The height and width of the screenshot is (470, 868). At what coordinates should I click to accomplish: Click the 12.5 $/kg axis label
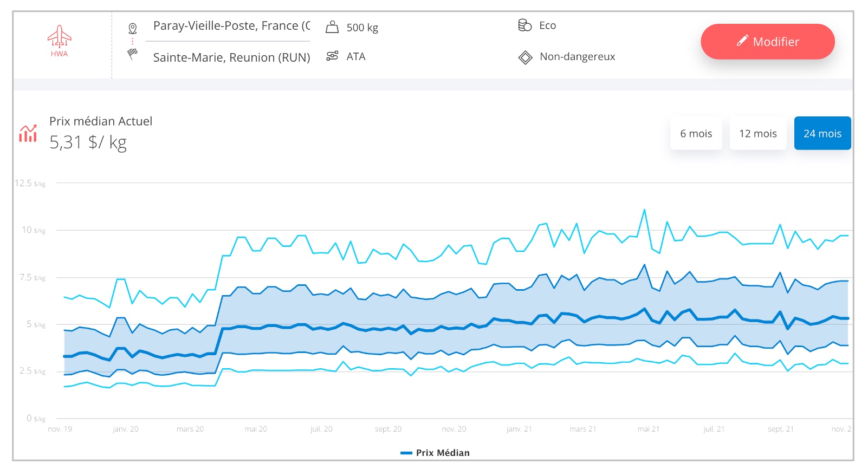point(30,183)
